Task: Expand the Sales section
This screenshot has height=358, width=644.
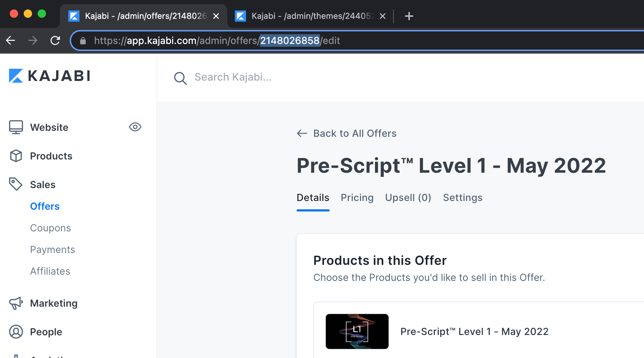Action: [x=43, y=185]
